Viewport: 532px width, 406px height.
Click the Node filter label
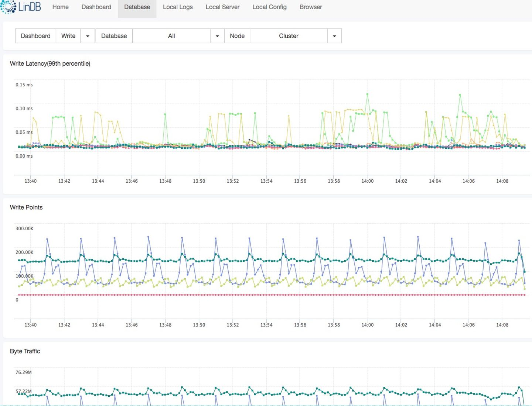237,36
